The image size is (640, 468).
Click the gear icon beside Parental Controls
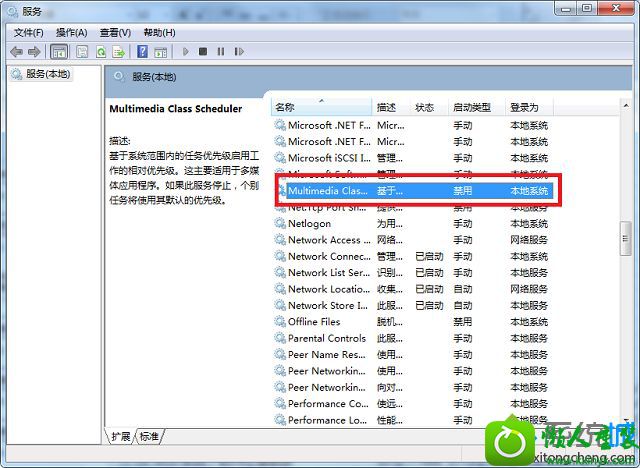[280, 338]
